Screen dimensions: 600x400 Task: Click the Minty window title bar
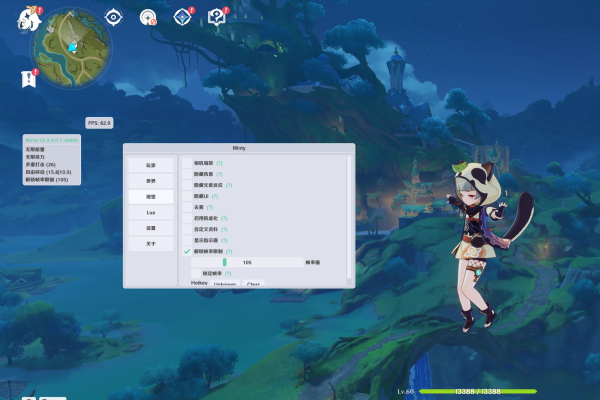coord(239,148)
